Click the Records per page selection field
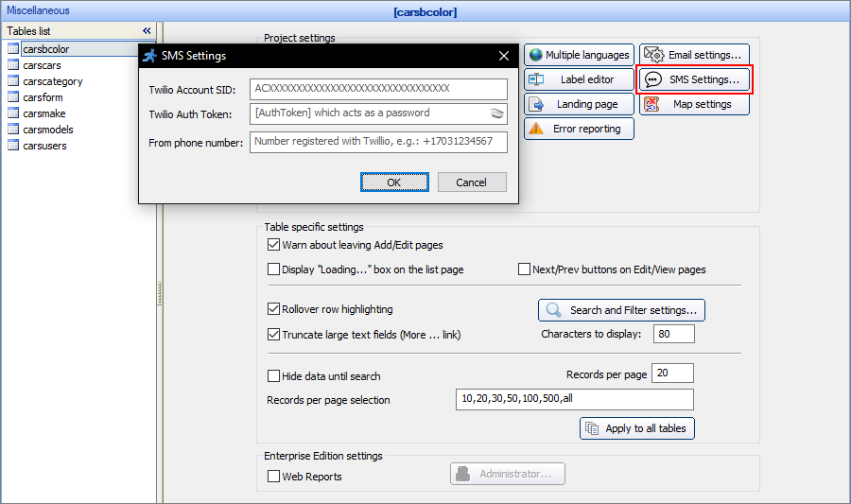This screenshot has width=851, height=504. (575, 399)
